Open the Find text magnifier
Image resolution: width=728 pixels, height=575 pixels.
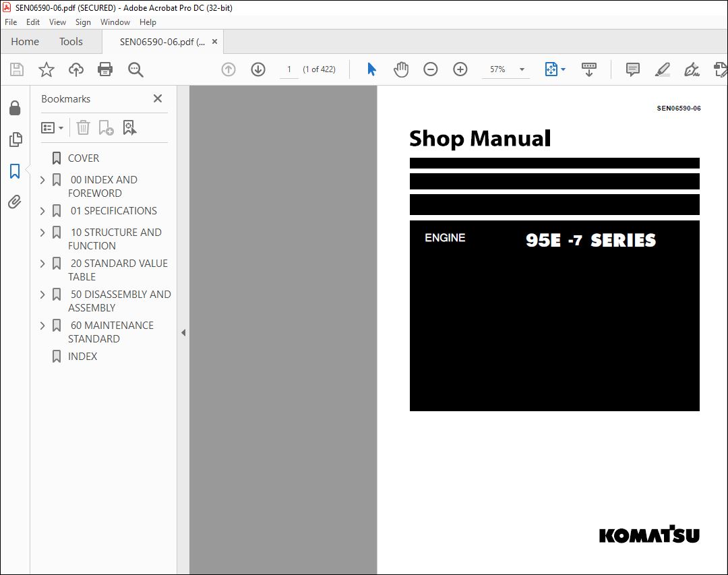click(135, 69)
